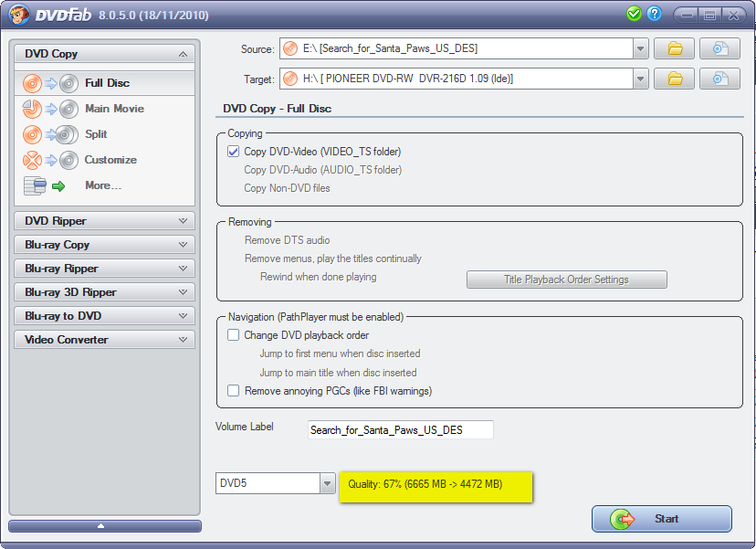Click the More modes list icon
The width and height of the screenshot is (756, 549).
point(44,185)
